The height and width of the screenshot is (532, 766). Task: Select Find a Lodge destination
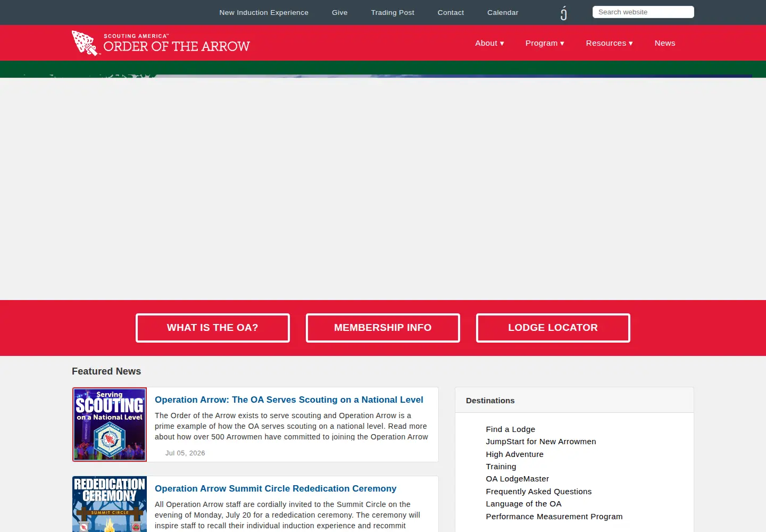click(510, 429)
